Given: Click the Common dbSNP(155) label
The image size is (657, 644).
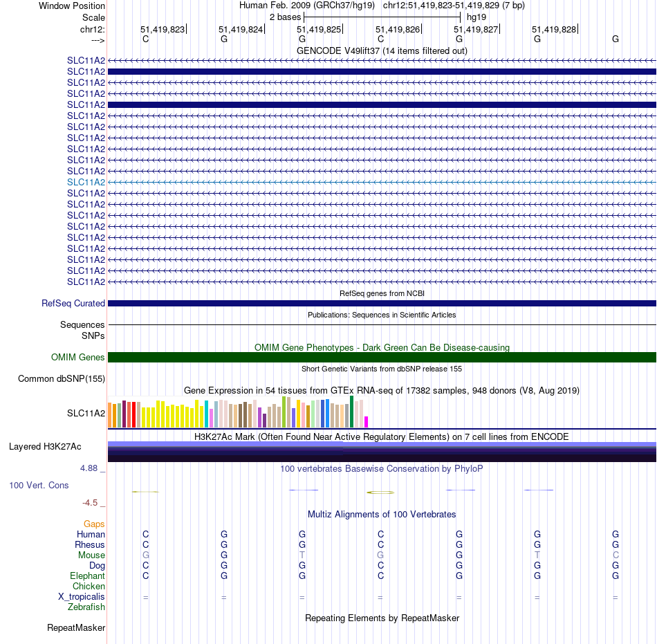Looking at the screenshot, I should point(61,379).
